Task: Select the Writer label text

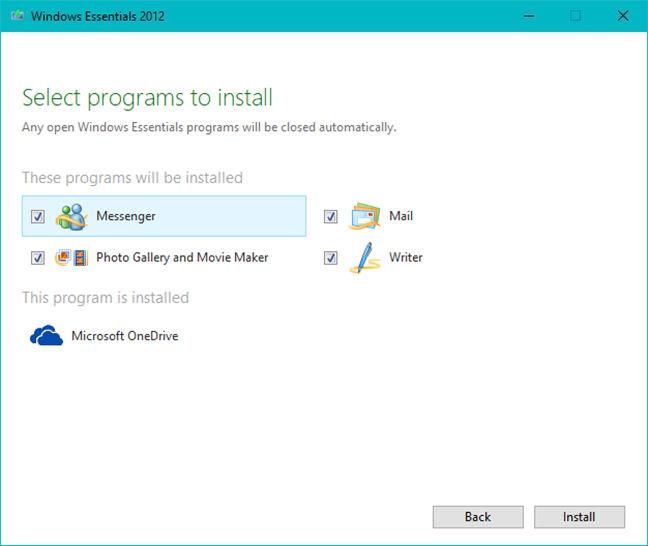Action: pyautogui.click(x=406, y=258)
